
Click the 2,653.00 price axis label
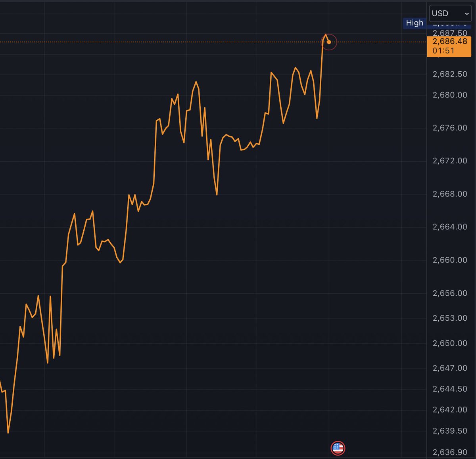pos(450,318)
